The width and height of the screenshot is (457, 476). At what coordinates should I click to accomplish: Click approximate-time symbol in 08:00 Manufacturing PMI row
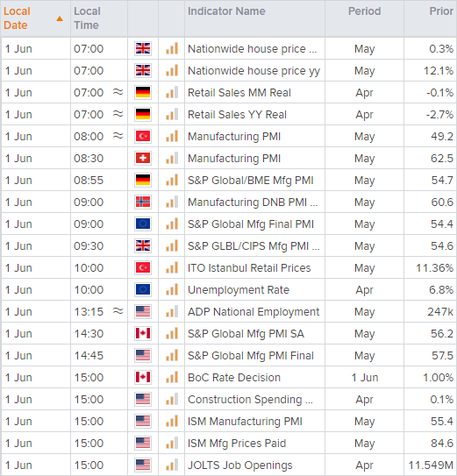118,136
